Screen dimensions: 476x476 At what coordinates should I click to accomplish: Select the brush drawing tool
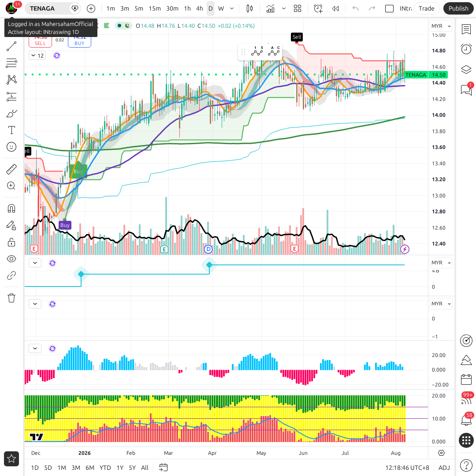click(x=11, y=114)
